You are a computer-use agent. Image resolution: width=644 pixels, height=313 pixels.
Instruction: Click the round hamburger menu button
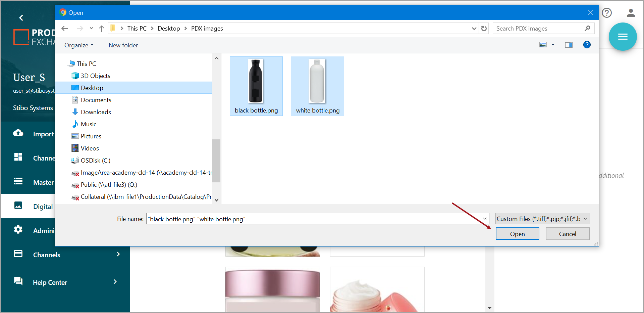[x=623, y=37]
